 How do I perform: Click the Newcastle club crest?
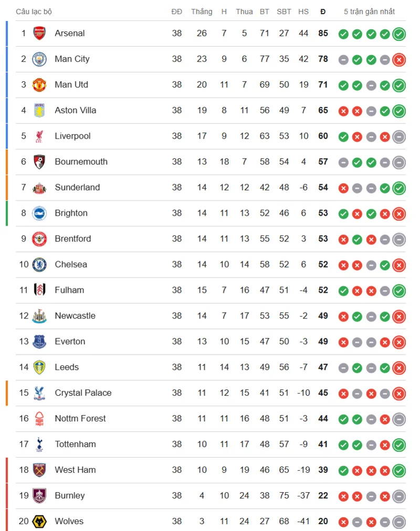[39, 316]
